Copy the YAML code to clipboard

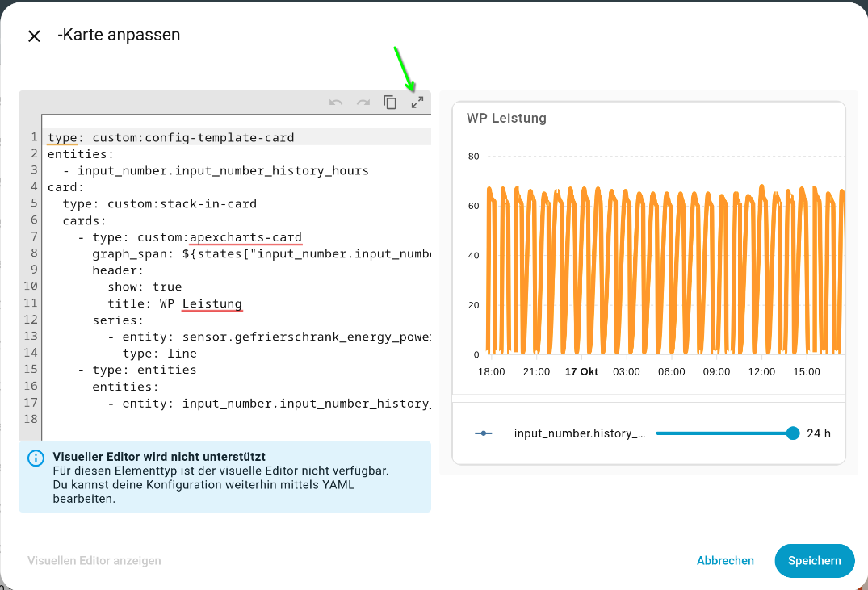pyautogui.click(x=390, y=103)
